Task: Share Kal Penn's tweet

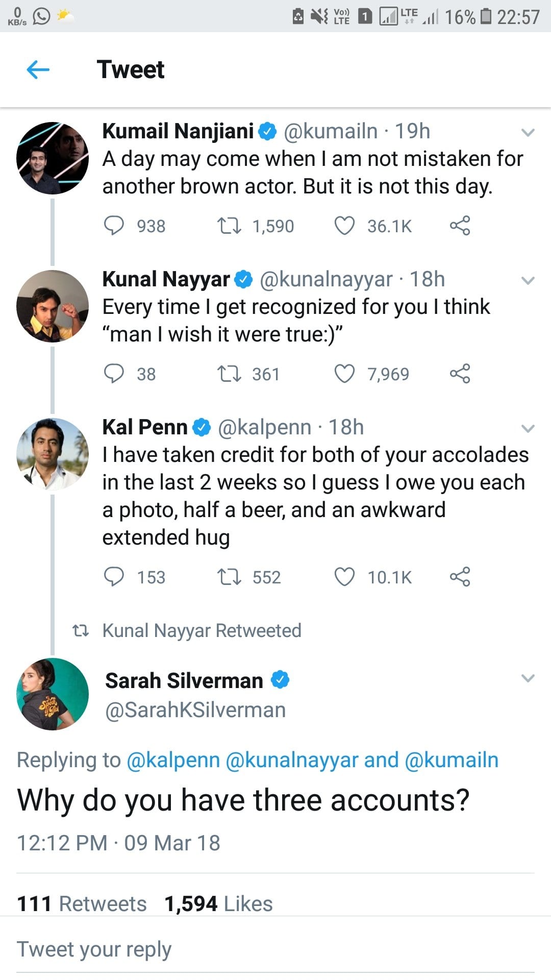Action: pyautogui.click(x=460, y=577)
